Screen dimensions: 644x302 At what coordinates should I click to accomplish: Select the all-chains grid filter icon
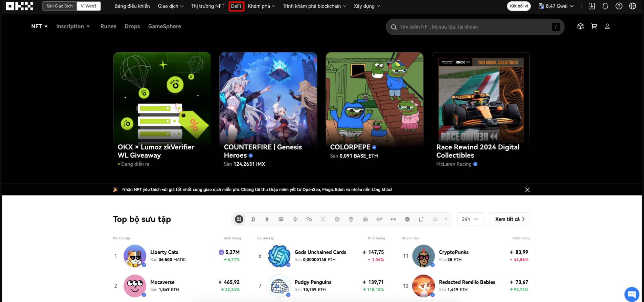click(239, 219)
